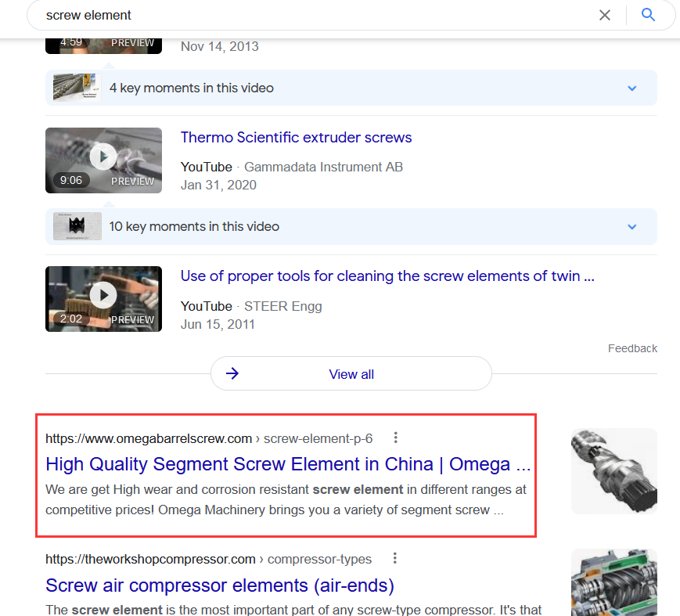680x616 pixels.
Task: Click the View all videos button
Action: point(351,373)
